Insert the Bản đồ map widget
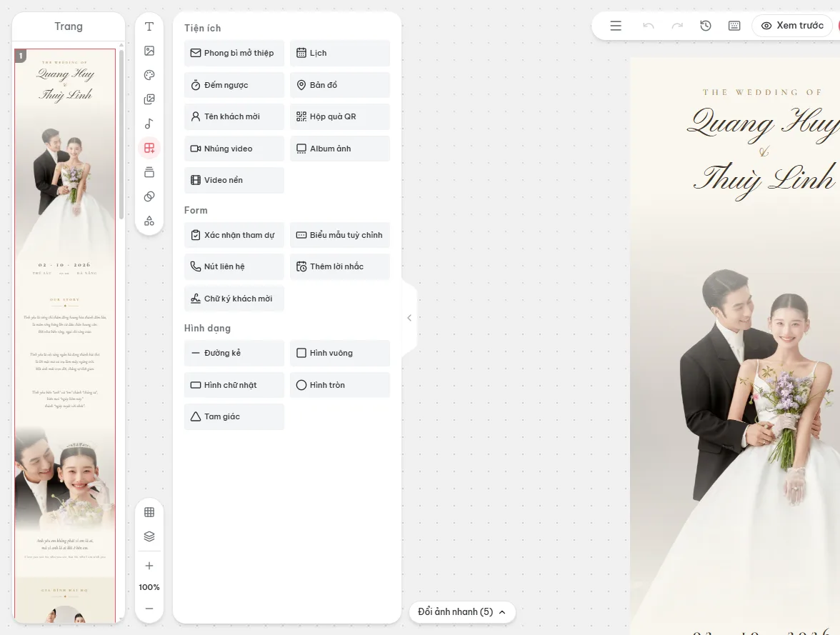Image resolution: width=840 pixels, height=635 pixels. [x=340, y=85]
